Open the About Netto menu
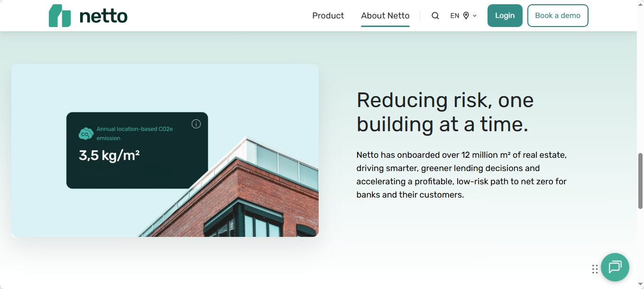This screenshot has height=289, width=644. 385,16
